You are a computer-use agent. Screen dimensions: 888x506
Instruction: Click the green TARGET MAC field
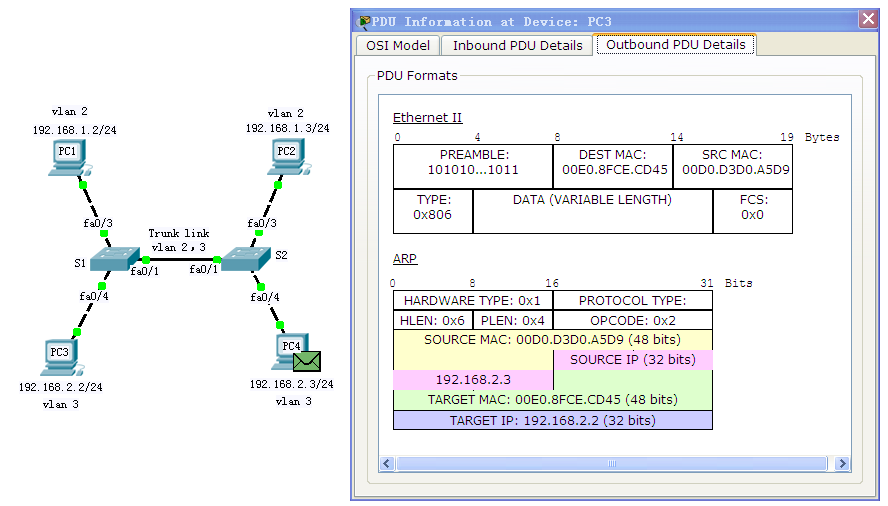(552, 400)
